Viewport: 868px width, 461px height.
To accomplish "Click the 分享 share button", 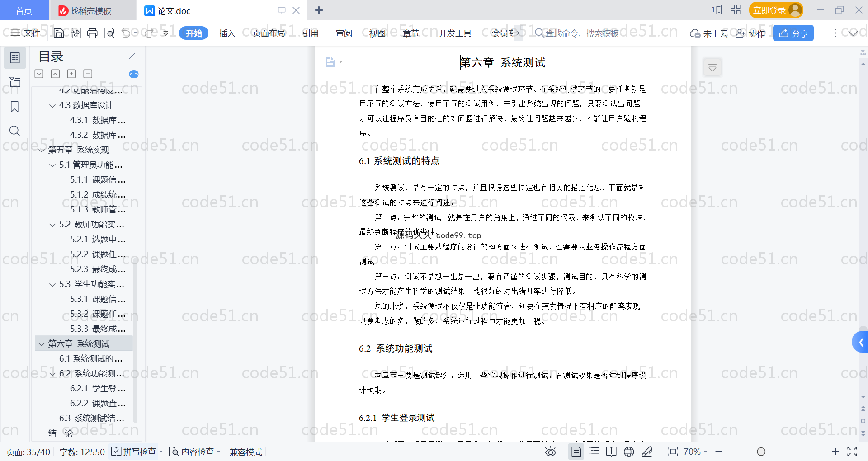I will 793,33.
